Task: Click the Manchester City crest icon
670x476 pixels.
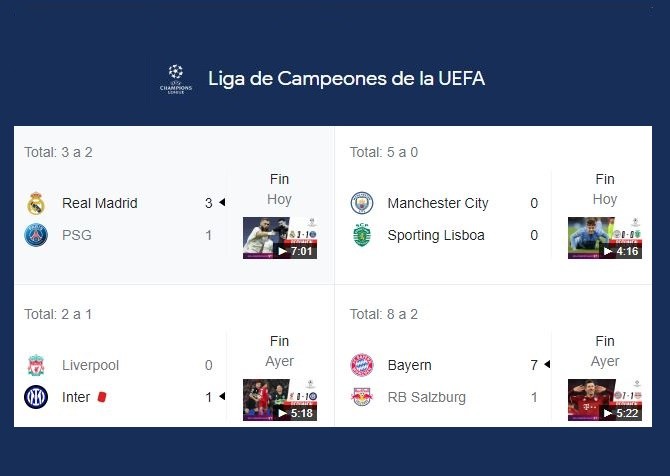Action: pos(362,203)
